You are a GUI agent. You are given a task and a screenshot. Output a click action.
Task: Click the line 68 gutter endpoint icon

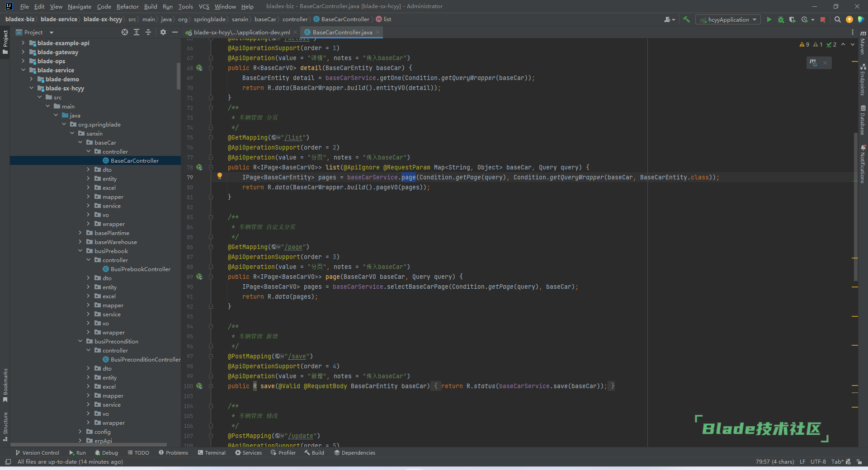(x=199, y=68)
